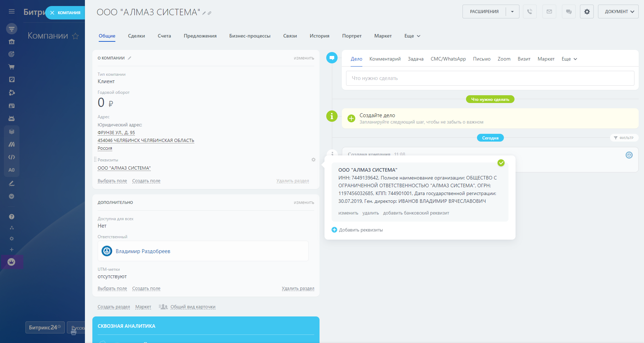
Task: Open the Сделки tab
Action: [137, 36]
